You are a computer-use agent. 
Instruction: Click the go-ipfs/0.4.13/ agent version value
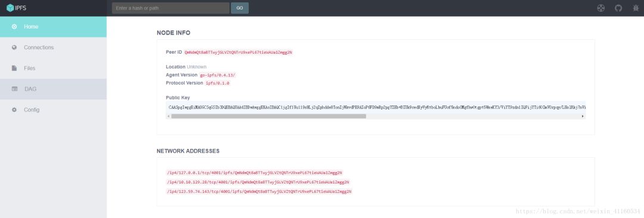217,75
